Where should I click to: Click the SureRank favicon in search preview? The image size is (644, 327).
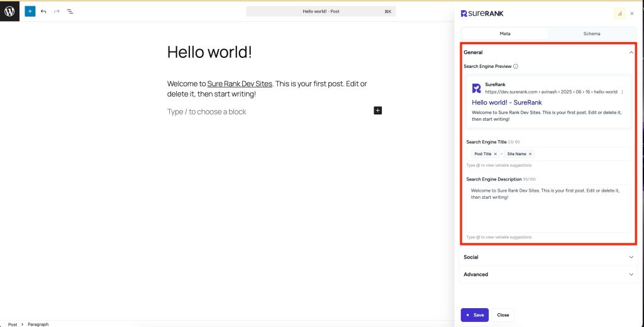click(477, 88)
